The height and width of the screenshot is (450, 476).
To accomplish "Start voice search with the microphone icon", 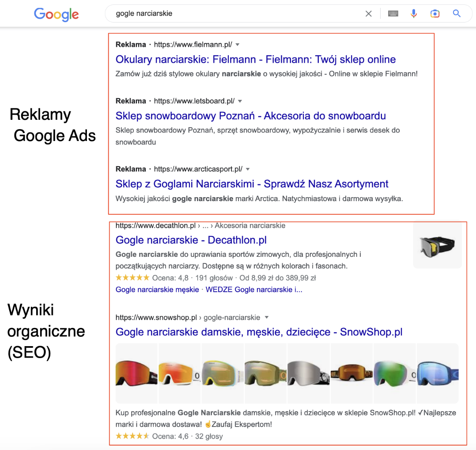I will [414, 14].
